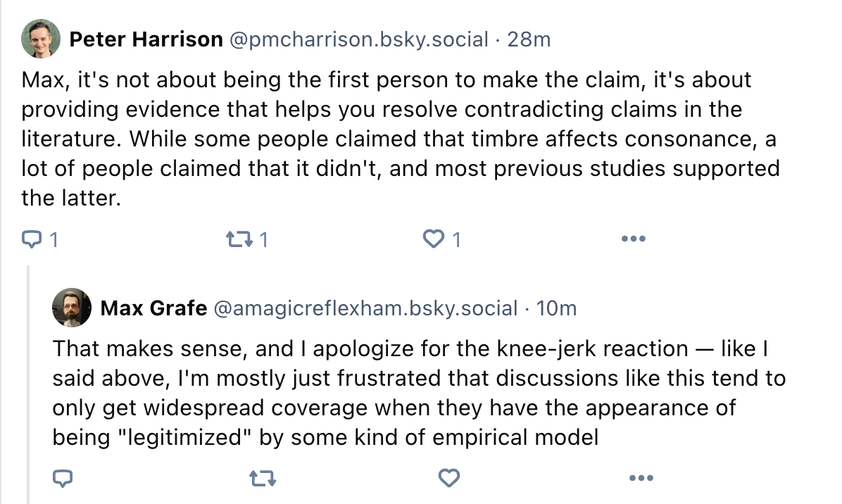The height and width of the screenshot is (504, 842).
Task: Open more options on Peter Harrison's post
Action: 633,239
